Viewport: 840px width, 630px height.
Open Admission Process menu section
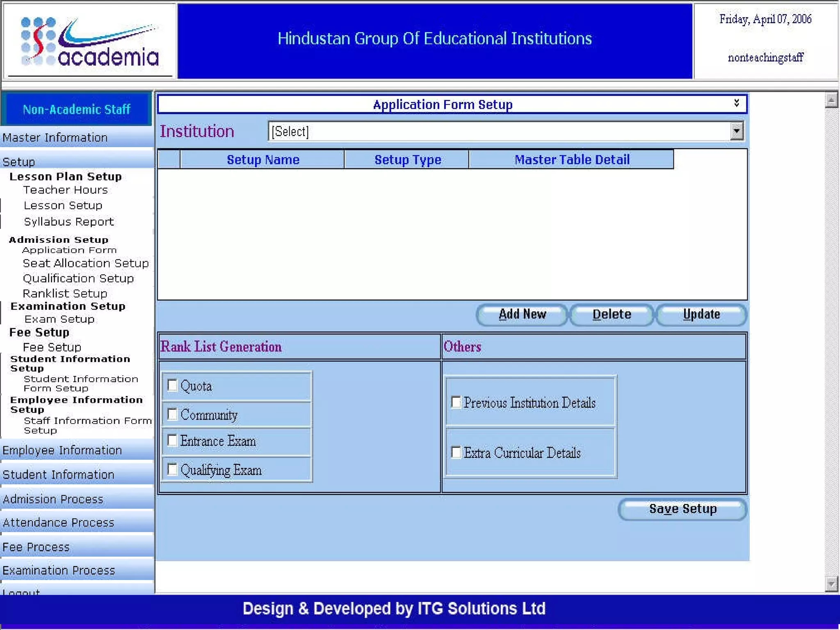pos(53,499)
